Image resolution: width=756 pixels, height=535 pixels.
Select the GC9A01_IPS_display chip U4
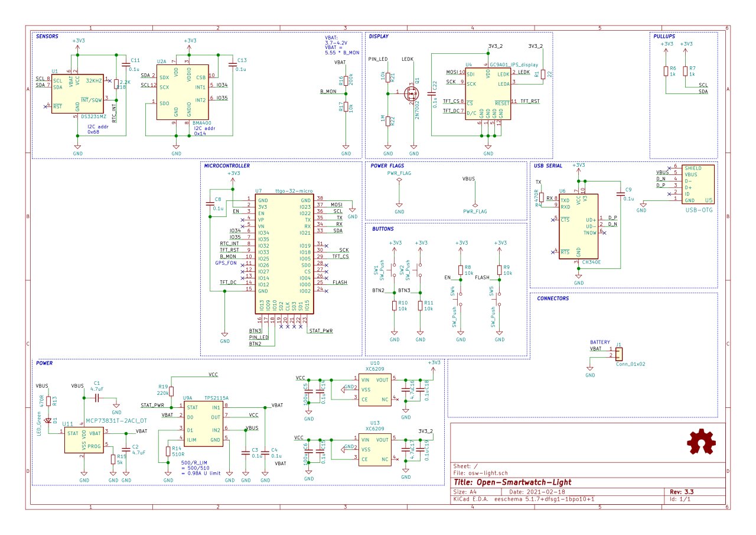tap(487, 93)
